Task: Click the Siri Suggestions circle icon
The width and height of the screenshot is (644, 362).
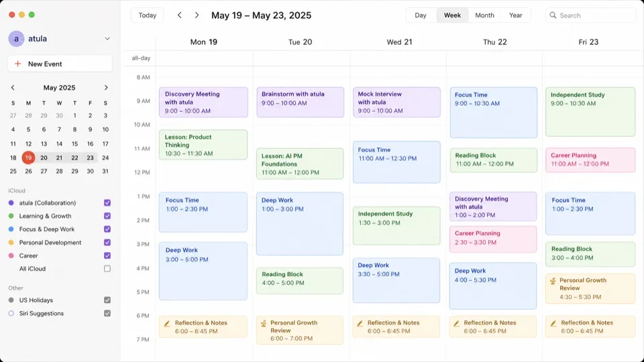Action: [11, 313]
